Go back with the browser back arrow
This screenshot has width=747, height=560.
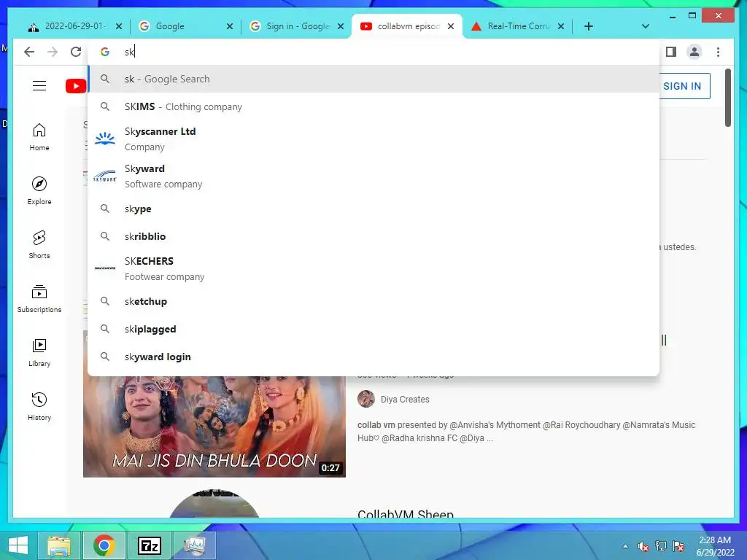point(29,52)
